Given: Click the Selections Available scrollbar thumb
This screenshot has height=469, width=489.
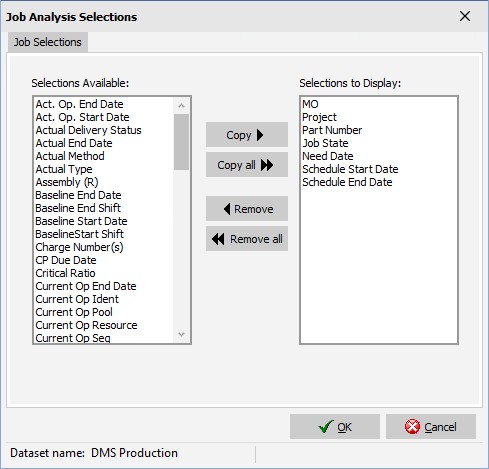Looking at the screenshot, I should click(181, 142).
